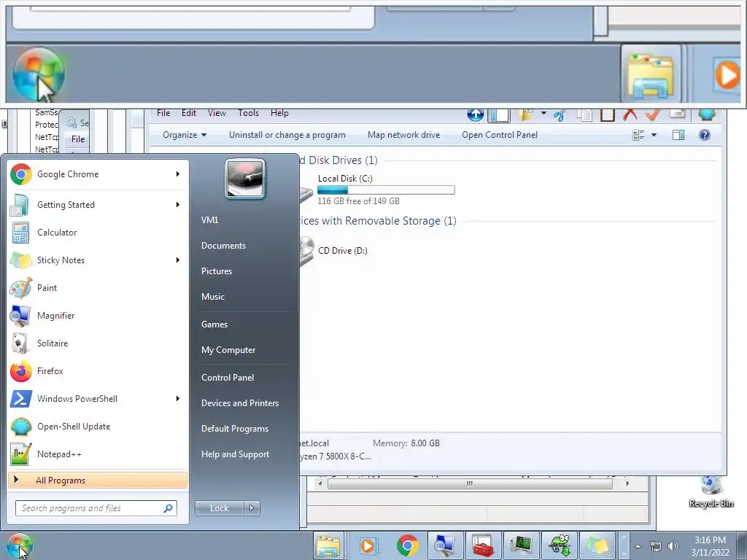Open the view options dropdown arrow
This screenshot has width=747, height=560.
coord(654,135)
